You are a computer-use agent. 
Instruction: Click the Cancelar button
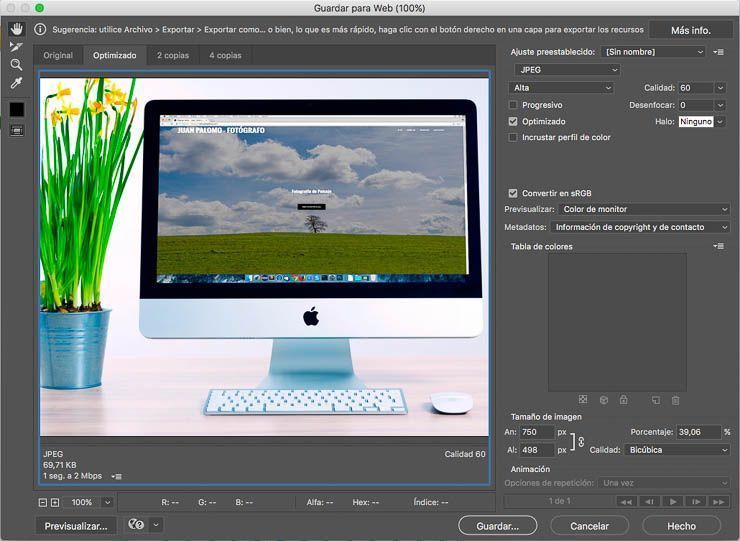tap(589, 525)
